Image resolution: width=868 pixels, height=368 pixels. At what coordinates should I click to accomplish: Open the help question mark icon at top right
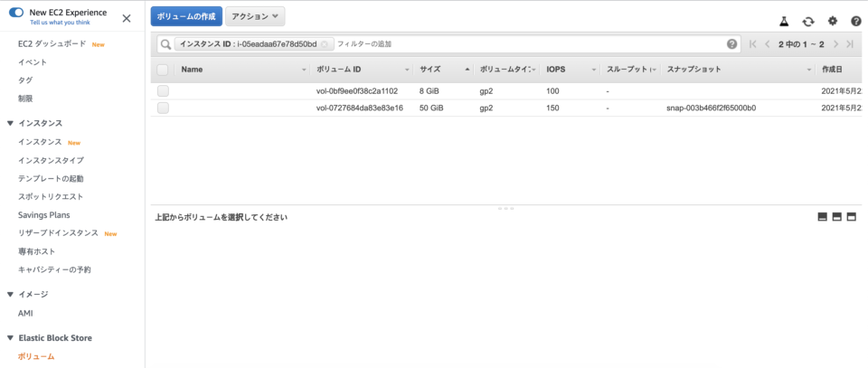[856, 21]
